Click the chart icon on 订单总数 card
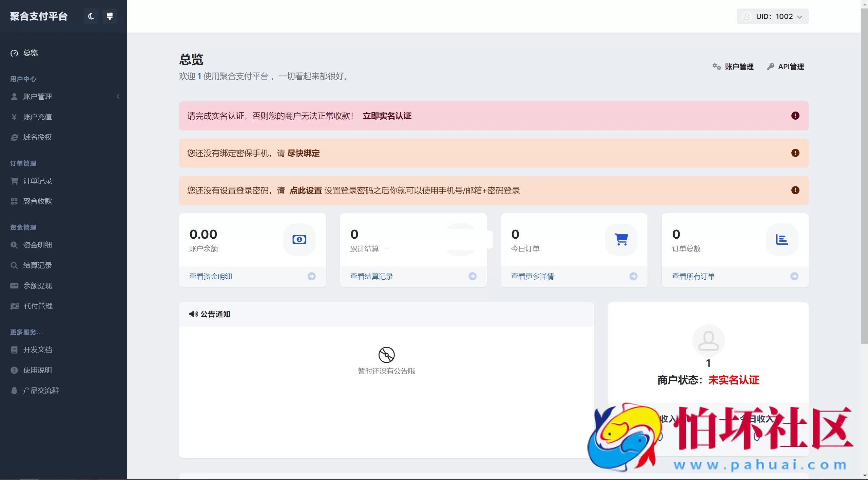Screen dimensions: 868x480 pos(782,239)
